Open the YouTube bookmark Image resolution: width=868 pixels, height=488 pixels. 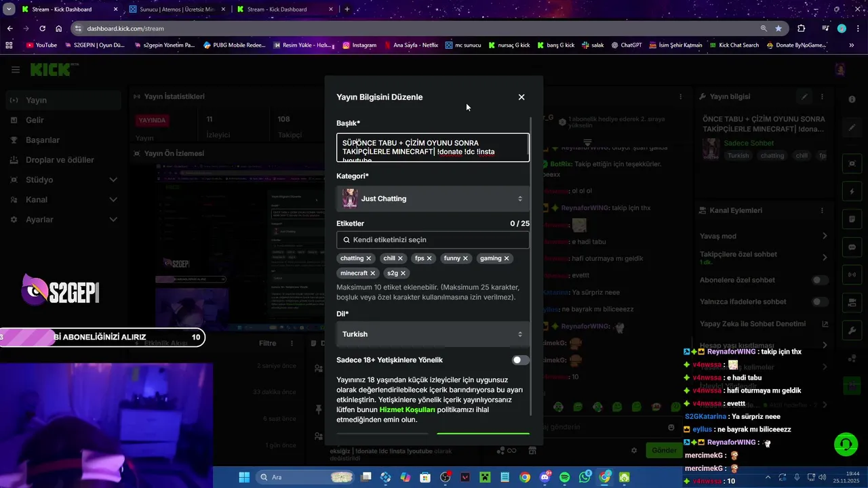41,45
